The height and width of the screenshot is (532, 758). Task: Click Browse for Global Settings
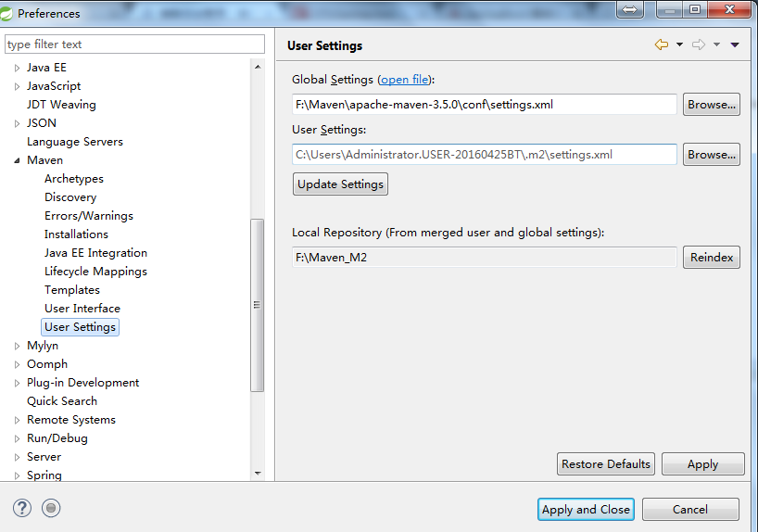click(x=712, y=105)
